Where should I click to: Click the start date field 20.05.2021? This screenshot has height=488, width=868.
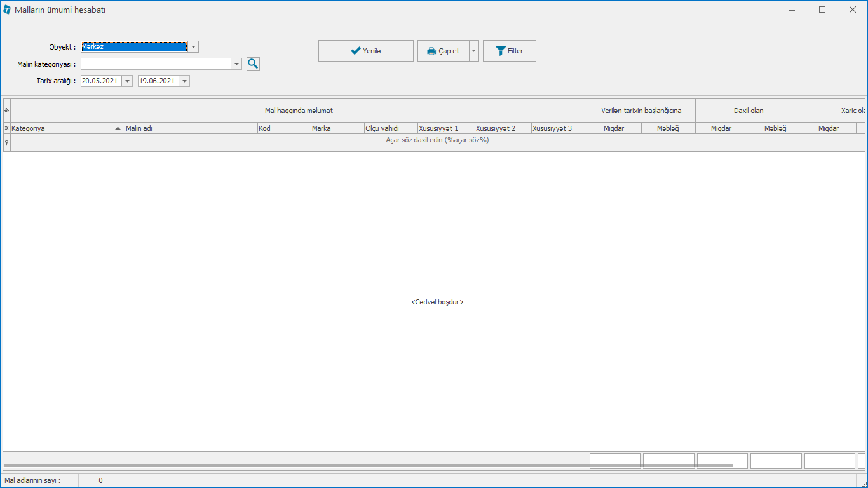tap(100, 81)
